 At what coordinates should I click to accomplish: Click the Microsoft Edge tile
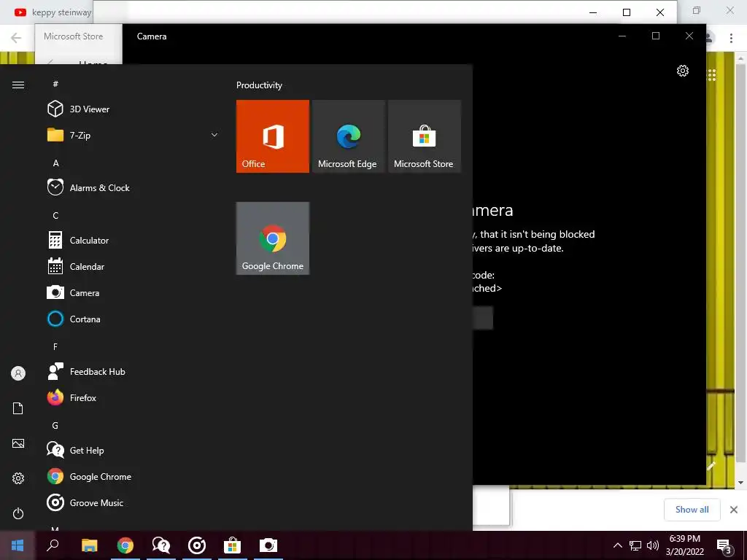coord(348,136)
